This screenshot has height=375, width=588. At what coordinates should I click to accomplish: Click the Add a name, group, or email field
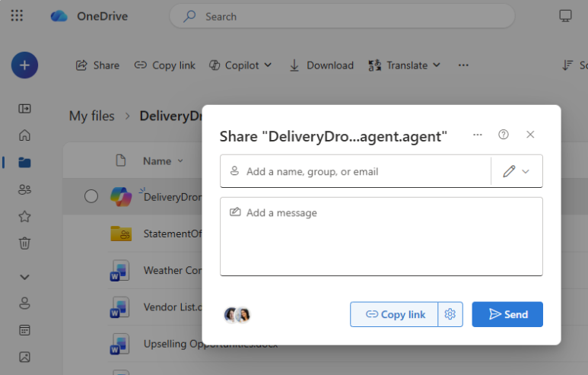coord(358,172)
